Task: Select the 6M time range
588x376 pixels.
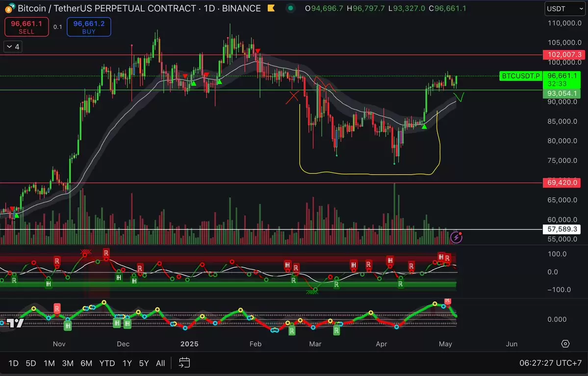Action: tap(86, 363)
